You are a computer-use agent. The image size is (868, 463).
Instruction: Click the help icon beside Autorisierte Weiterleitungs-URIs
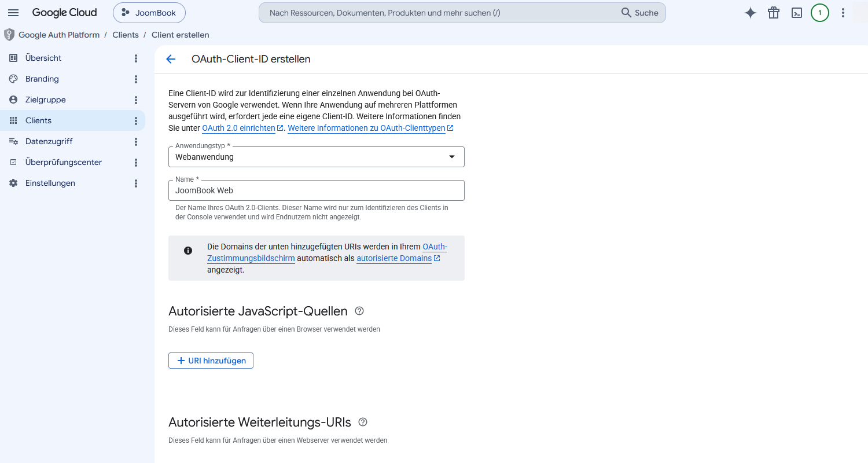coord(363,422)
